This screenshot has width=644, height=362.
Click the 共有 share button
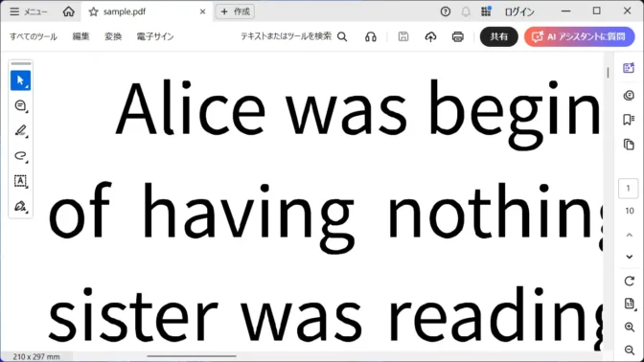[499, 36]
